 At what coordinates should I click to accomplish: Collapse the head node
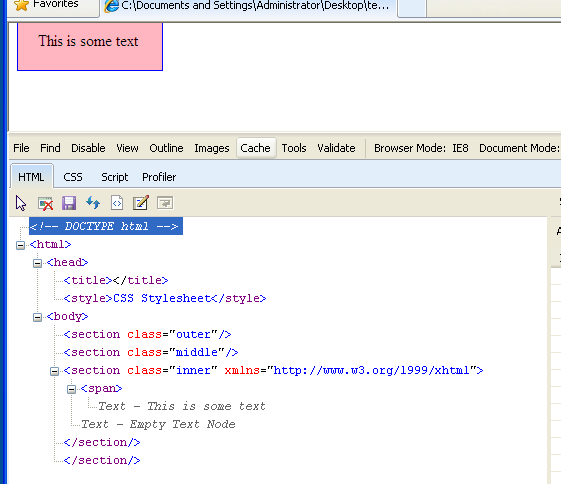38,263
